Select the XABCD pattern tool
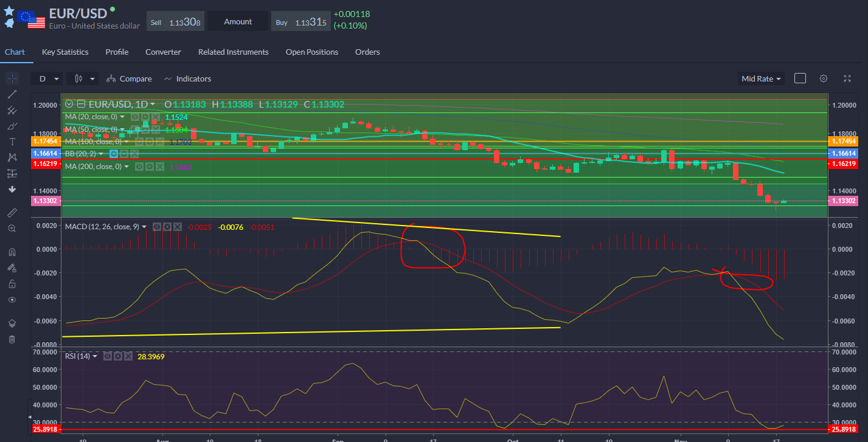This screenshot has height=442, width=868. (x=12, y=157)
